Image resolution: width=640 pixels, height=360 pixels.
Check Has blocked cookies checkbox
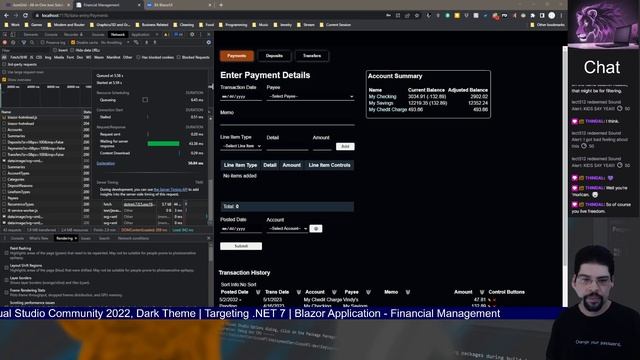click(138, 58)
